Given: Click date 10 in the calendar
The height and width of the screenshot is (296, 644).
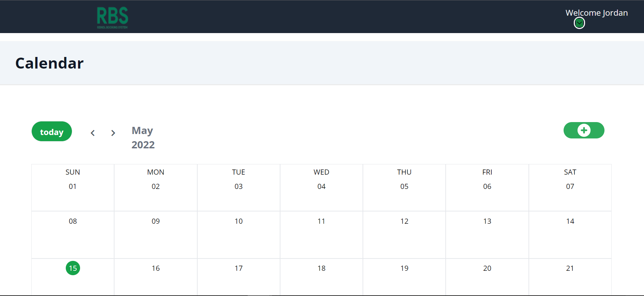Looking at the screenshot, I should coord(239,221).
